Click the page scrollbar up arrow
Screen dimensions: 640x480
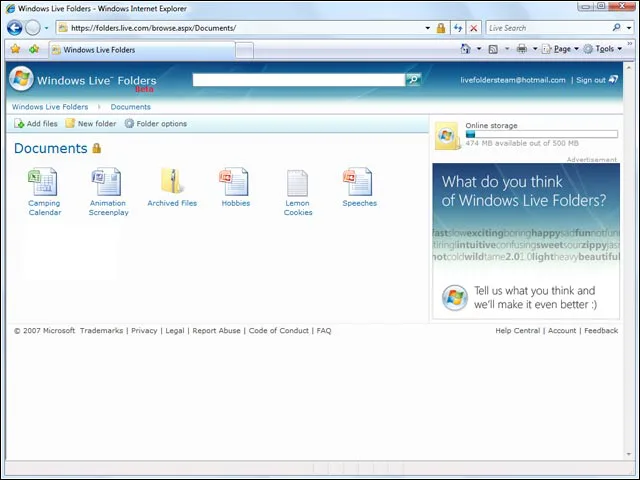[629, 68]
